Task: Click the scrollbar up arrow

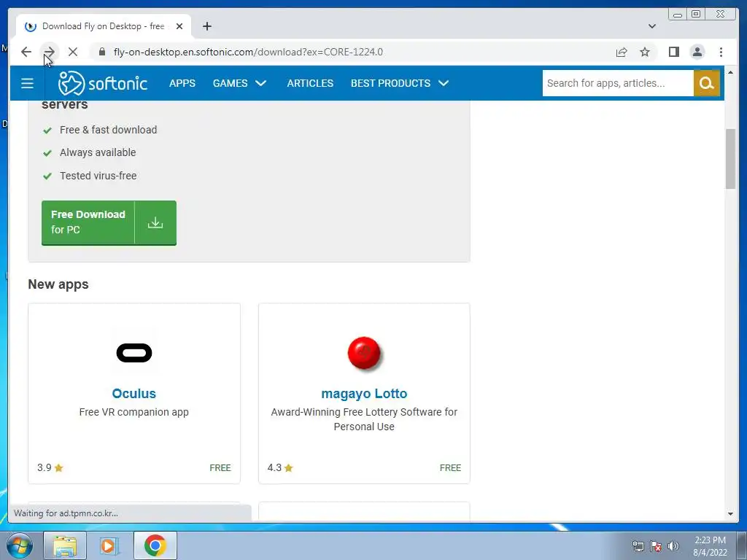Action: 730,72
